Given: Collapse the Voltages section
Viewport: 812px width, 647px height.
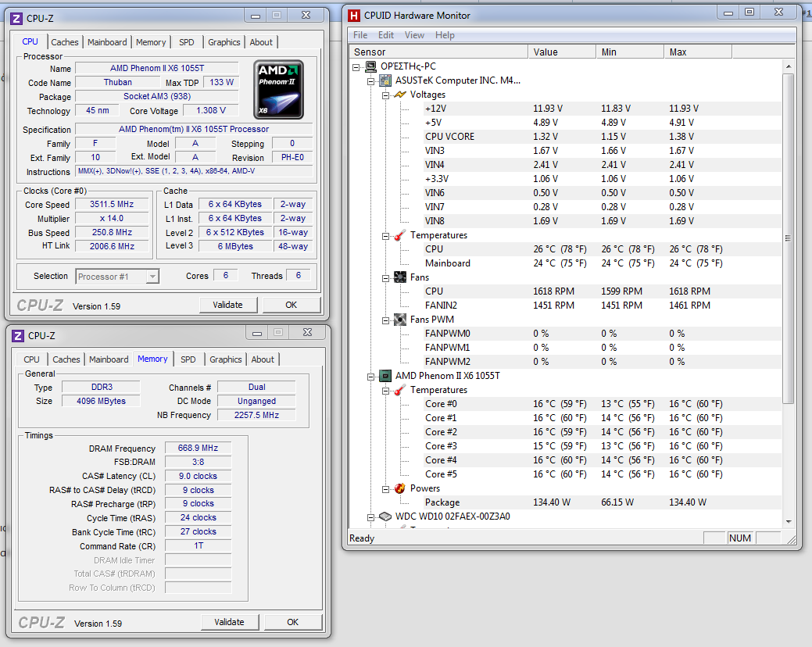Looking at the screenshot, I should 385,95.
